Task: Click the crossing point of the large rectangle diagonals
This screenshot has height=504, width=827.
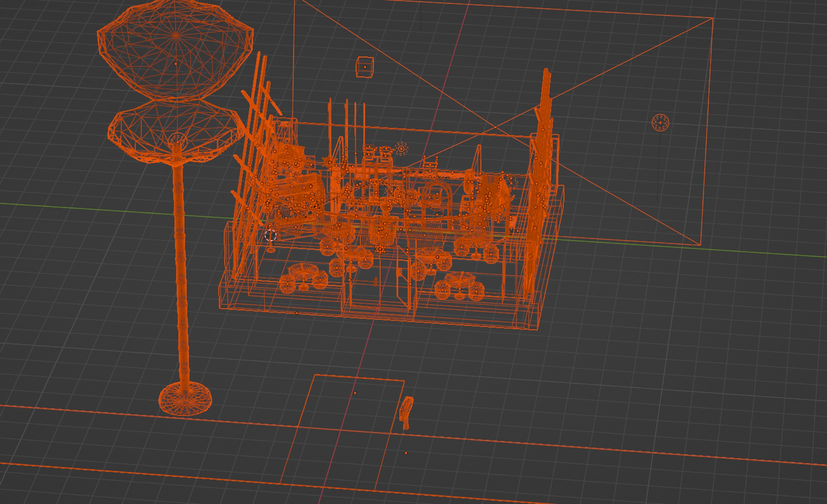Action: (495, 127)
